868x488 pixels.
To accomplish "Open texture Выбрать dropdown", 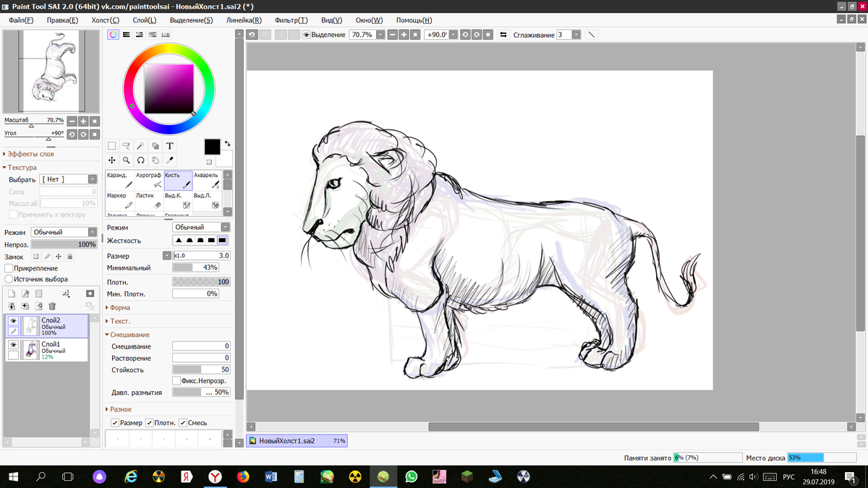I will (69, 179).
